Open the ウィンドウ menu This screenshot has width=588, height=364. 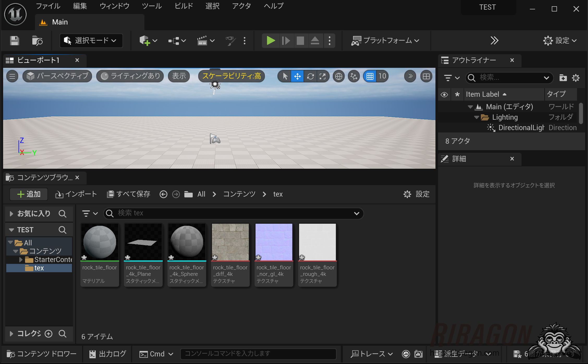pyautogui.click(x=114, y=6)
